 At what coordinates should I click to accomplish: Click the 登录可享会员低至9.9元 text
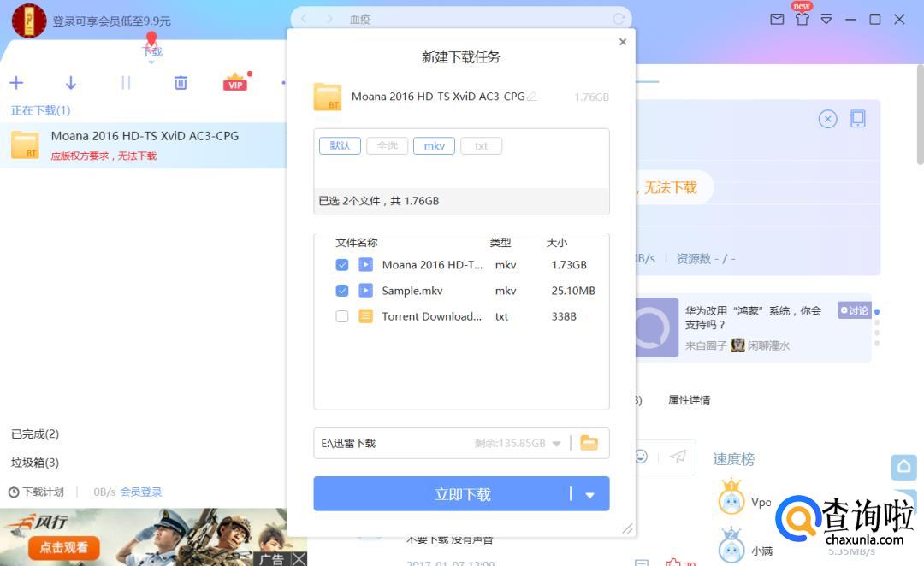coord(112,21)
